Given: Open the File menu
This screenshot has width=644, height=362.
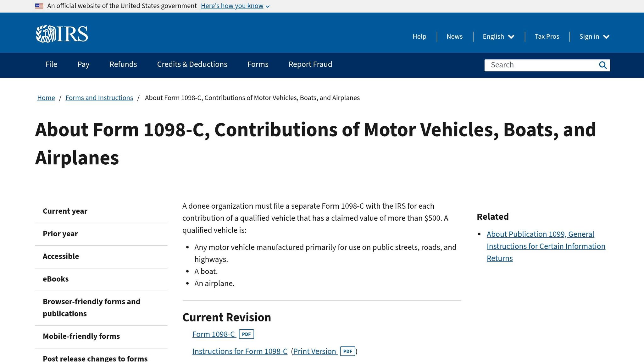Looking at the screenshot, I should click(51, 64).
